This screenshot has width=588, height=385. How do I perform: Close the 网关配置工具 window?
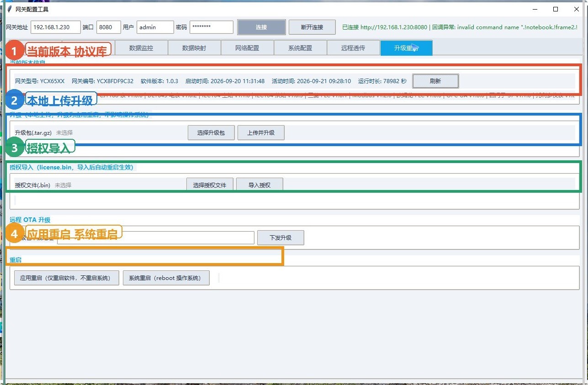point(577,9)
